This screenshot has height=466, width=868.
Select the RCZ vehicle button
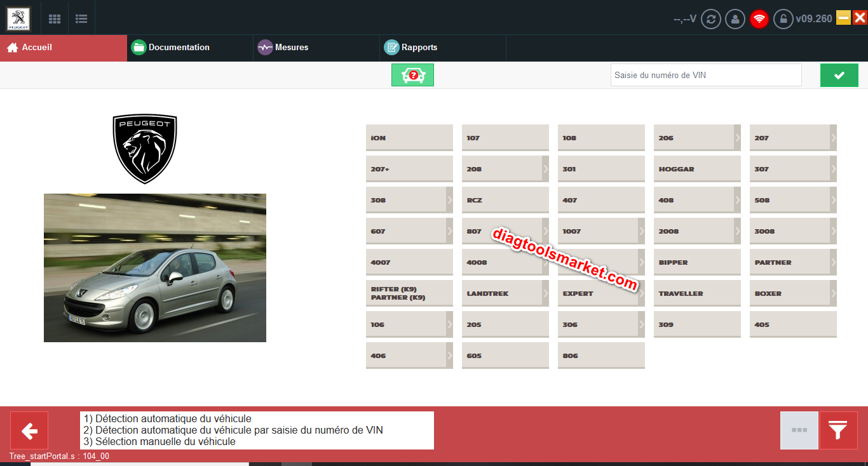coord(505,200)
